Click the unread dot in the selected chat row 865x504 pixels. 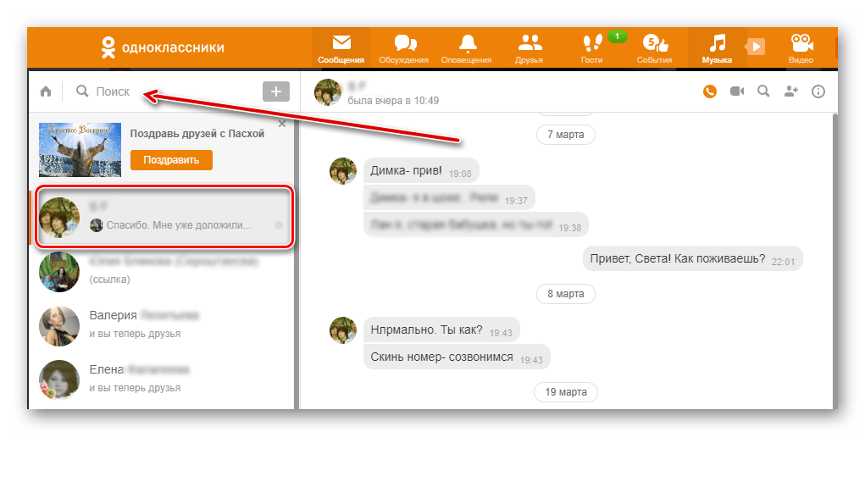click(279, 225)
